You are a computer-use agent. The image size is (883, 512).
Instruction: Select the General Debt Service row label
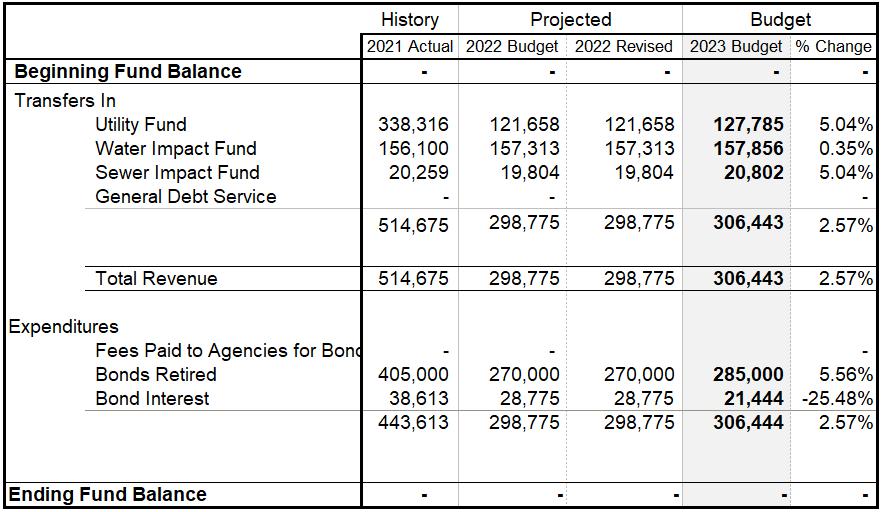point(185,197)
